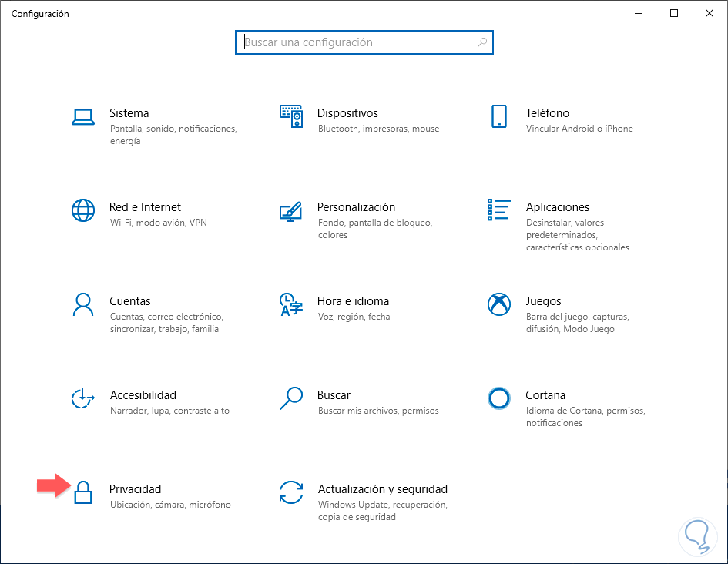
Task: Click the Actualización y seguridad refresh arrows icon
Action: pos(291,492)
